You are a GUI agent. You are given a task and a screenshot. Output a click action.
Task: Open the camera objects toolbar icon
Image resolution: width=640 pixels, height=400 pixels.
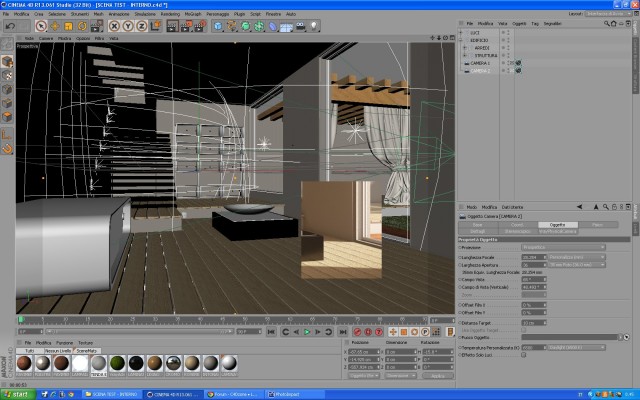point(300,26)
